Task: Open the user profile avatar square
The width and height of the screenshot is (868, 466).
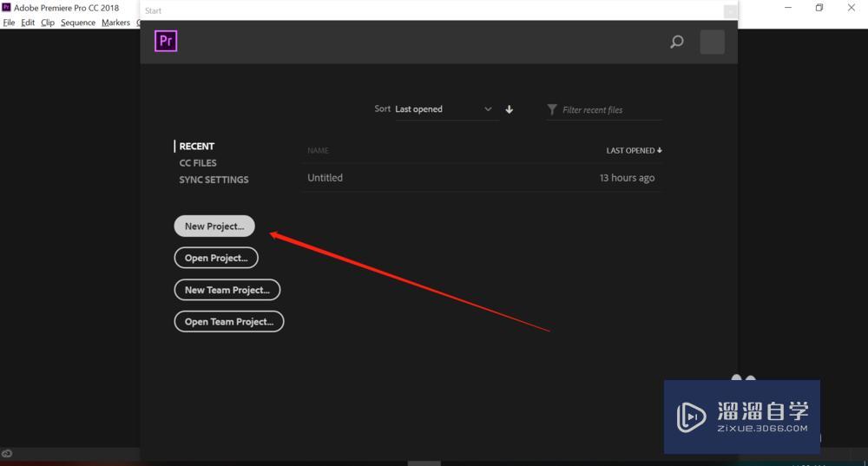Action: tap(712, 42)
